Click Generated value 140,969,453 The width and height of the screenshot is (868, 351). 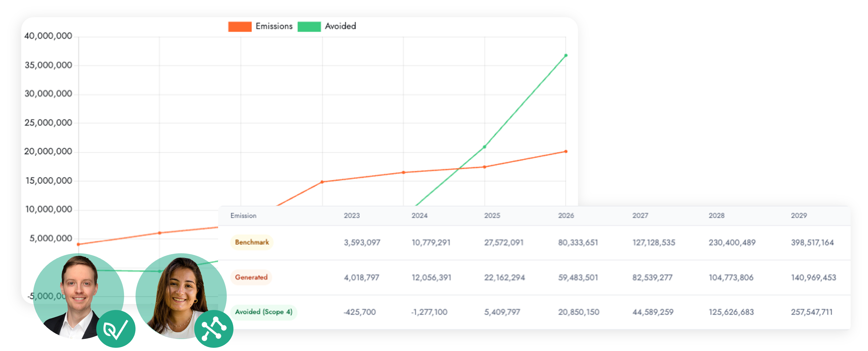(x=813, y=278)
